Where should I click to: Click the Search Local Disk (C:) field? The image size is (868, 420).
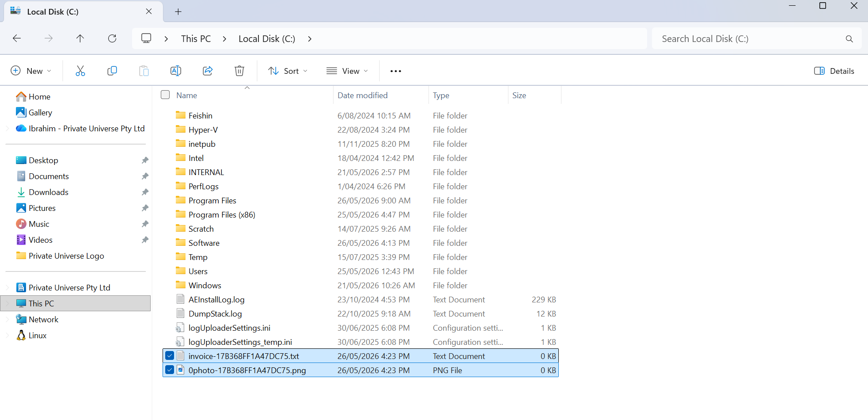click(756, 39)
